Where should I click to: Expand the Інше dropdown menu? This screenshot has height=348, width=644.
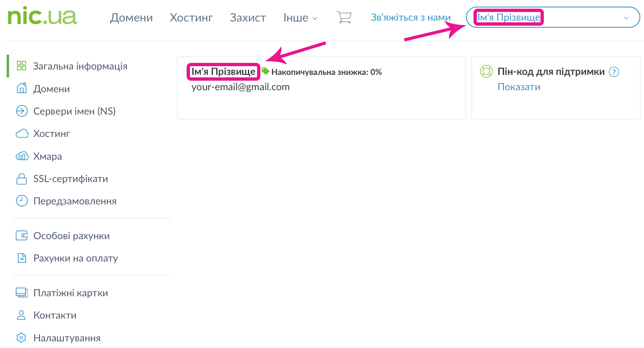(x=300, y=18)
